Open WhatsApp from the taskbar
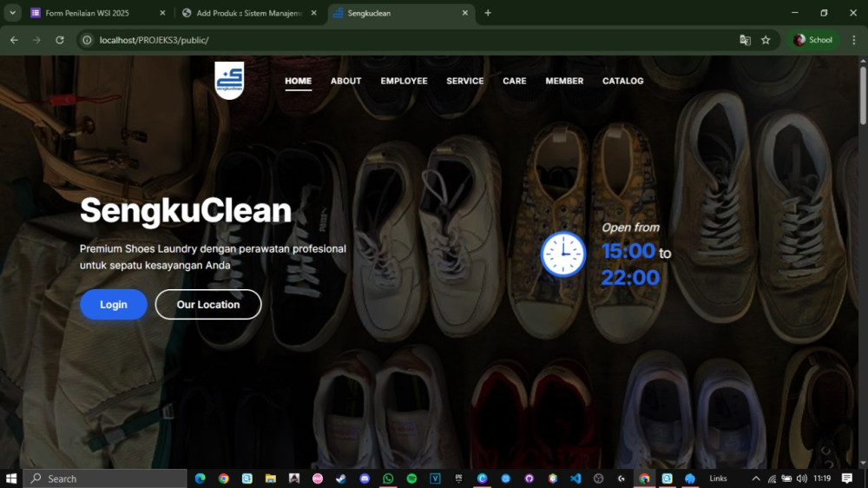 [x=388, y=478]
